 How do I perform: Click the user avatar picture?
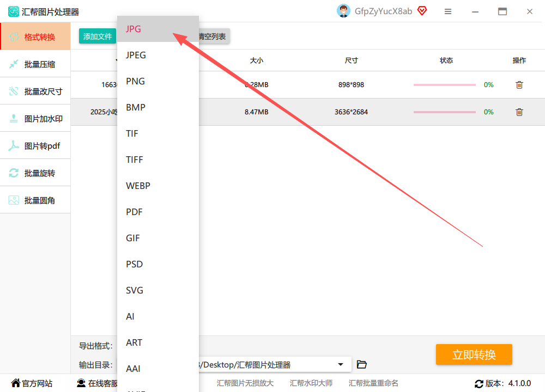pyautogui.click(x=343, y=11)
